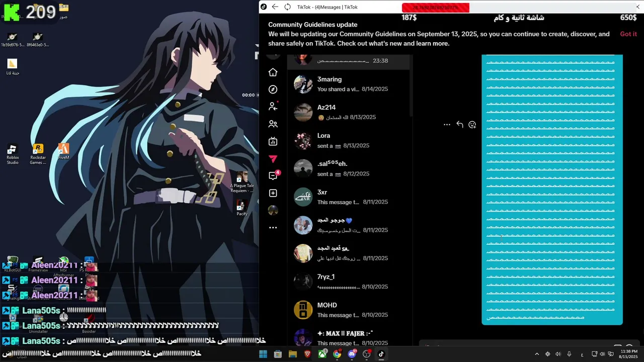Open the red Messages paper-plane icon
The image size is (644, 362).
(x=273, y=159)
